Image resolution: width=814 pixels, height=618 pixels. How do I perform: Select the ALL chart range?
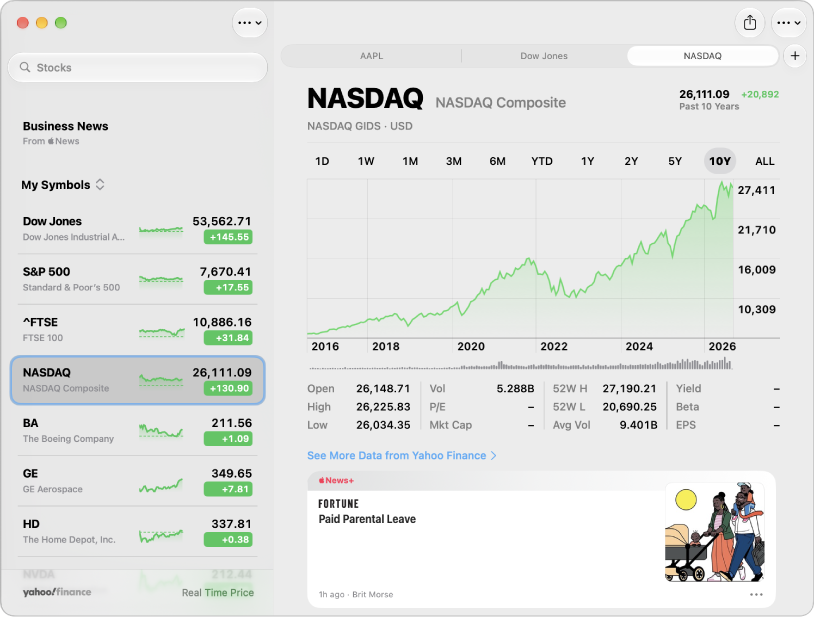click(765, 161)
